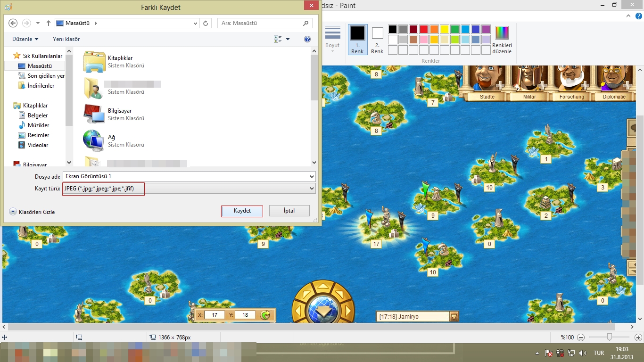The height and width of the screenshot is (362, 644).
Task: Pick the purple color swatch
Action: (486, 29)
